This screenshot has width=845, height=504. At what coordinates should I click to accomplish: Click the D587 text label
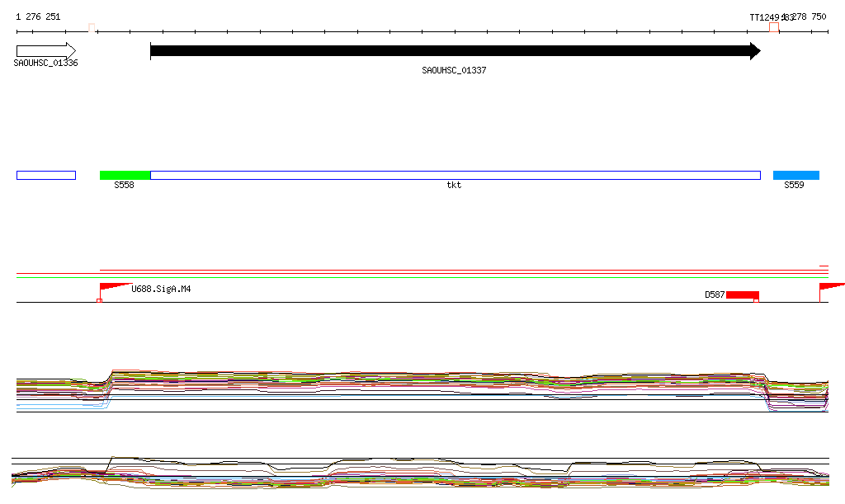[714, 294]
